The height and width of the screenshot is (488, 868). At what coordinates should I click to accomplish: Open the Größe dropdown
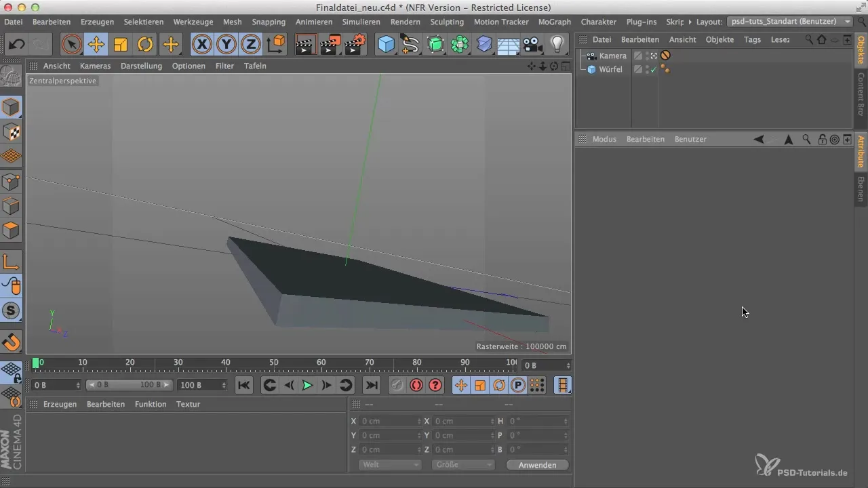462,465
